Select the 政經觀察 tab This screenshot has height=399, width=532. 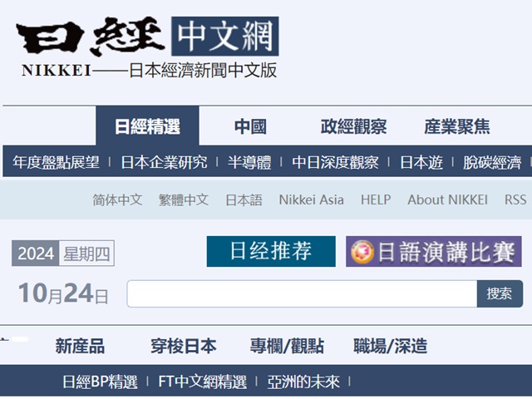(x=353, y=126)
